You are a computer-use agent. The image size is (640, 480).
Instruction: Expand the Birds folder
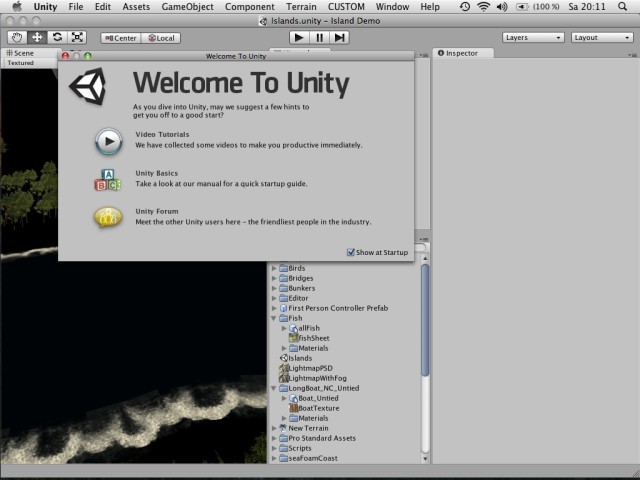tap(274, 268)
